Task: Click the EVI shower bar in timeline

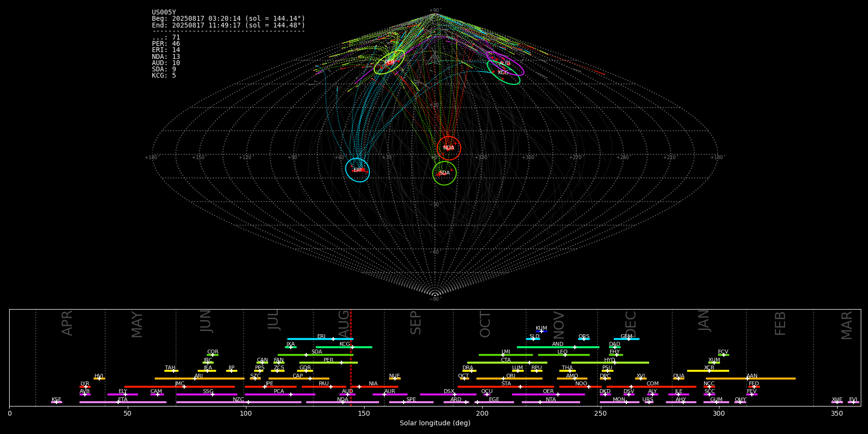Action: [x=854, y=402]
